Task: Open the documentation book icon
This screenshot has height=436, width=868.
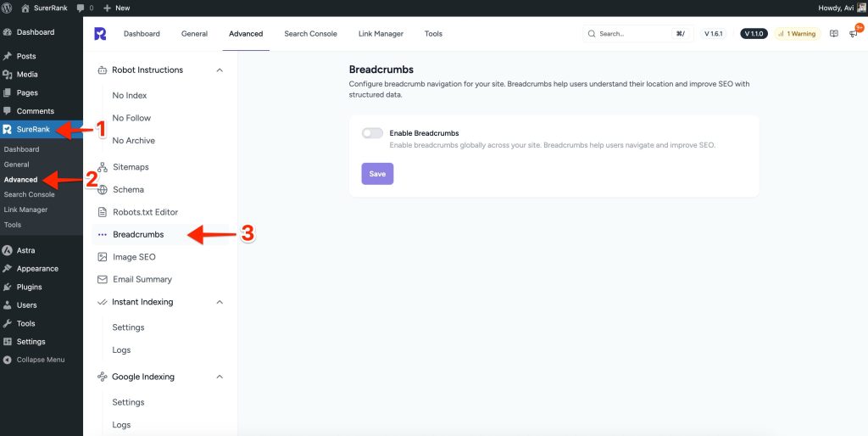Action: 834,34
